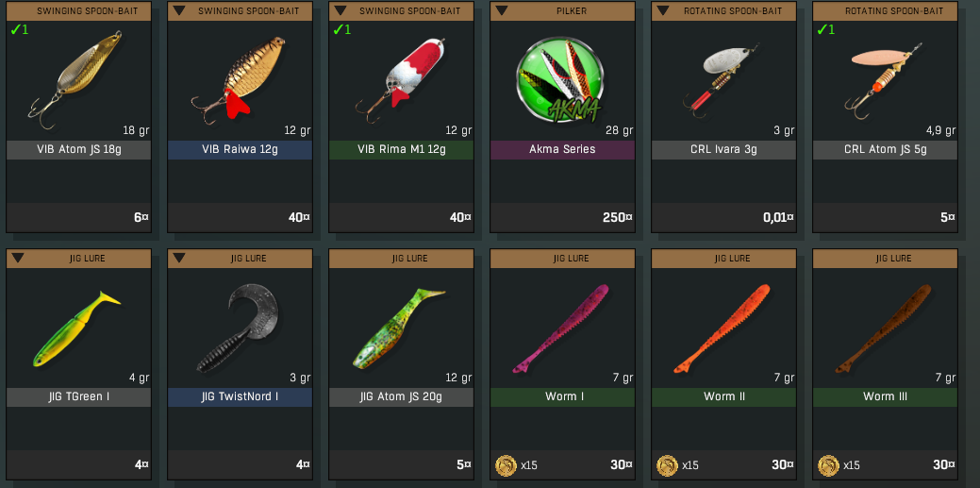This screenshot has height=488, width=980.
Task: Click the Jig Lure header above Worm II
Action: point(723,258)
